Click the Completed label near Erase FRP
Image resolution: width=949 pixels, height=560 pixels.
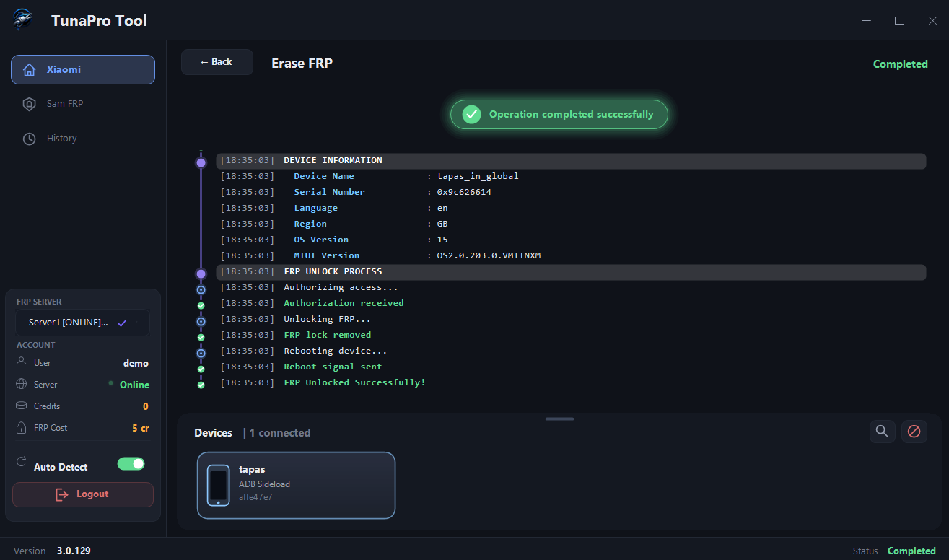coord(901,64)
